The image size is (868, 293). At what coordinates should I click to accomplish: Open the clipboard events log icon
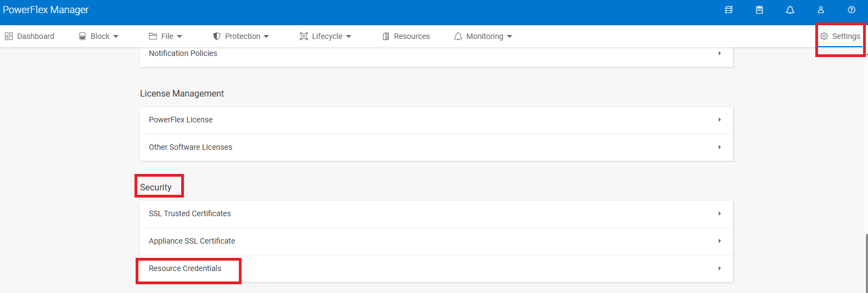(759, 10)
